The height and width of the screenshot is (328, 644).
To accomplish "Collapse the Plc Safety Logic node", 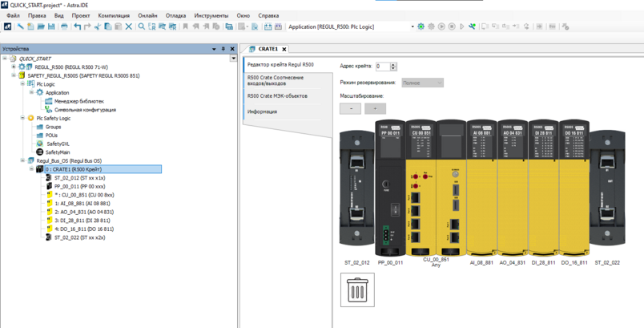I will pos(22,118).
